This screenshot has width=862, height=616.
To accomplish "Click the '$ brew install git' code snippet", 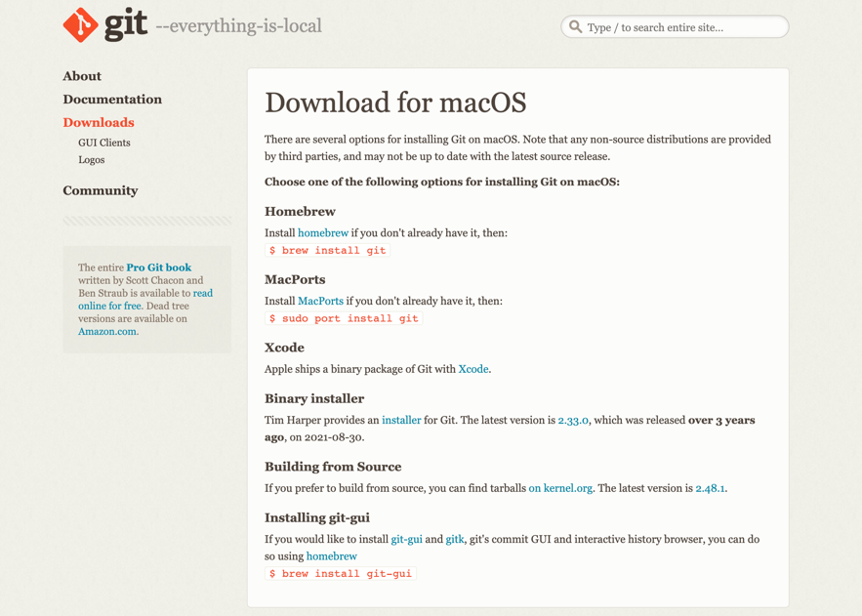I will click(x=327, y=250).
